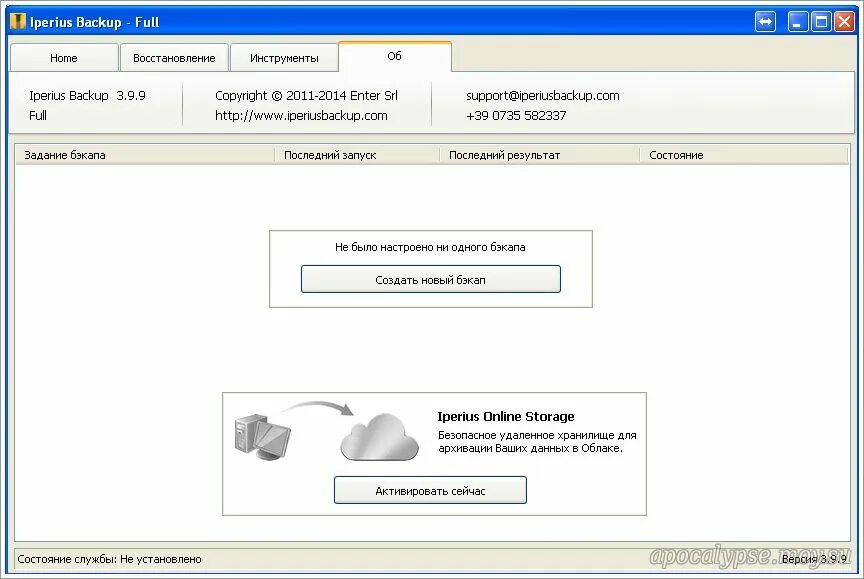This screenshot has width=864, height=579.
Task: Select the Об tab
Action: [x=395, y=56]
